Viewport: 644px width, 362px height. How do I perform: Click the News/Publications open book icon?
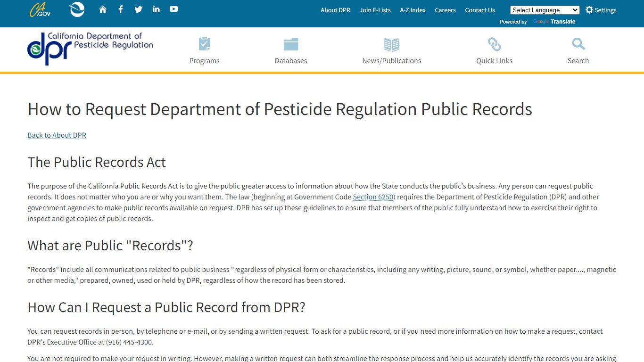[392, 44]
